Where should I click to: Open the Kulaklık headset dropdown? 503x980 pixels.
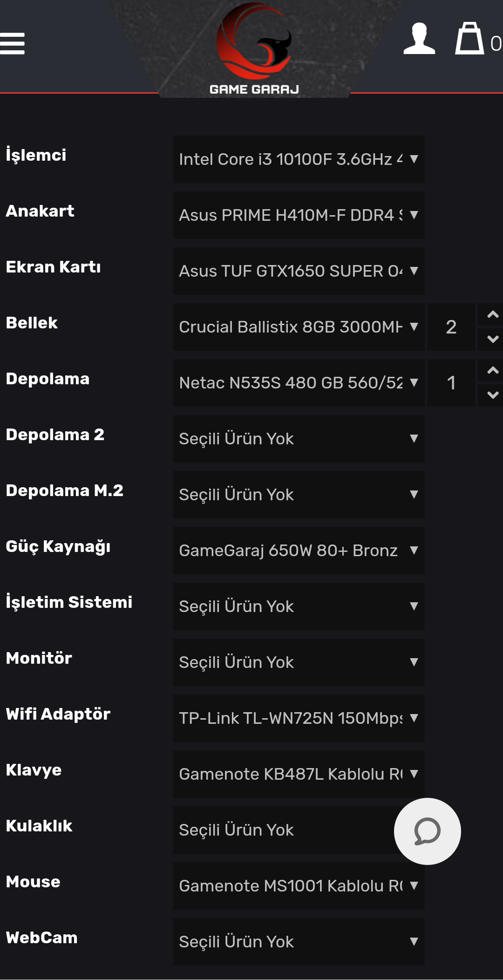(298, 830)
